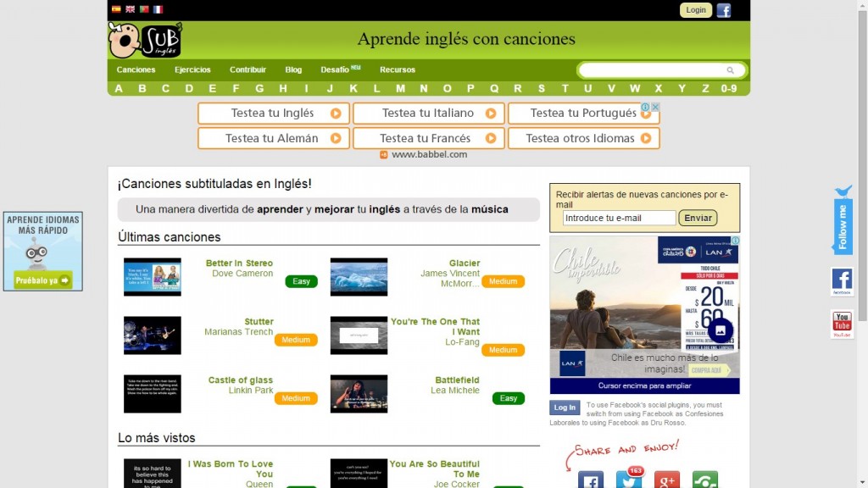Select the French flag language icon
The width and height of the screenshot is (868, 488).
point(158,9)
